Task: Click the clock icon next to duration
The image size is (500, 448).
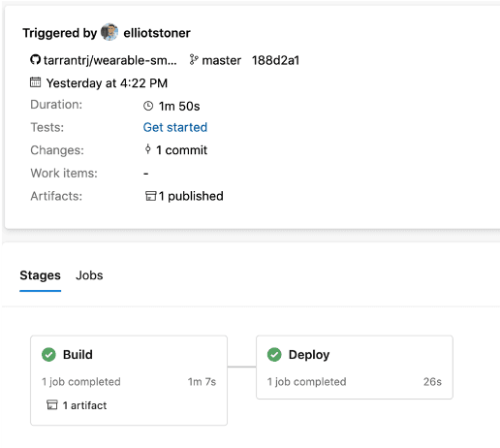Action: coord(148,106)
